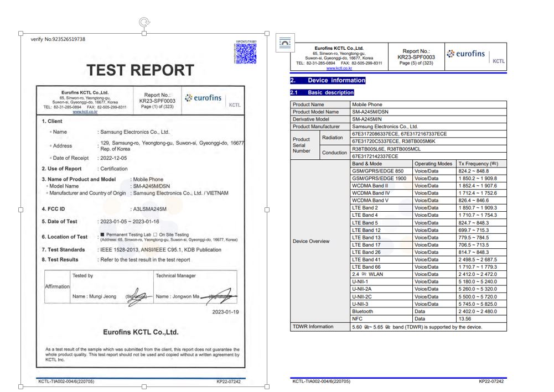Click the "verify No.923526519738" text
This screenshot has height=392, width=554.
click(58, 39)
